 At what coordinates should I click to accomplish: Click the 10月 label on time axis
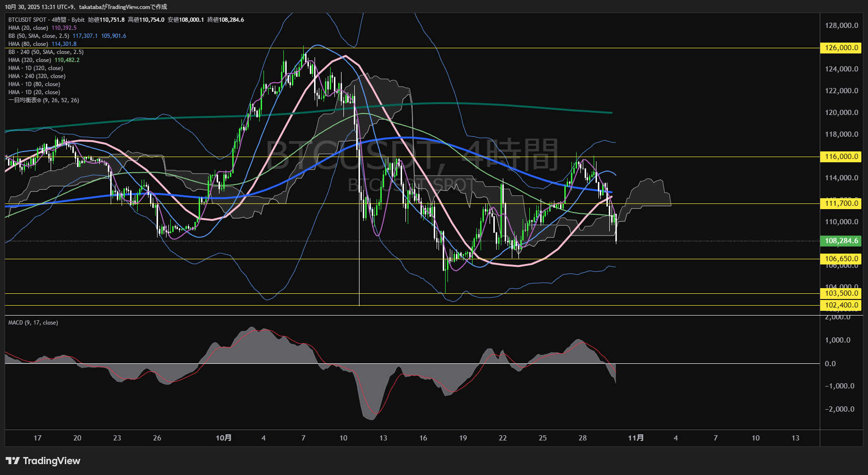pos(224,438)
